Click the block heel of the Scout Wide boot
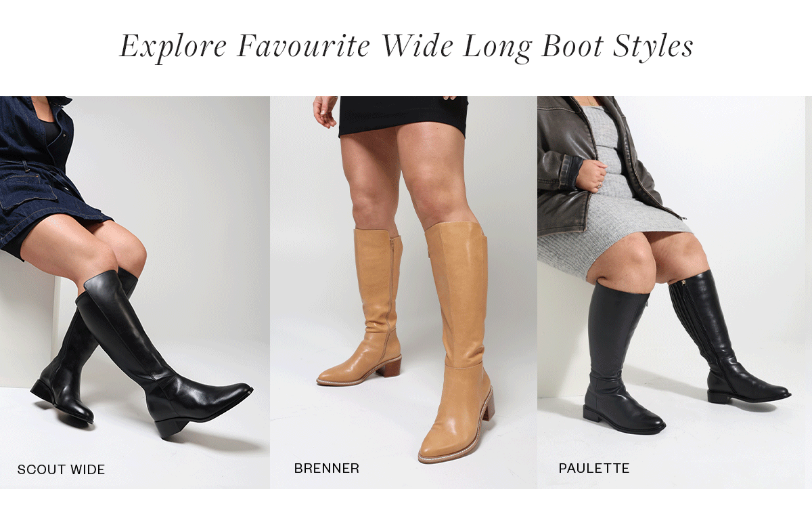The image size is (812, 508). click(x=169, y=427)
